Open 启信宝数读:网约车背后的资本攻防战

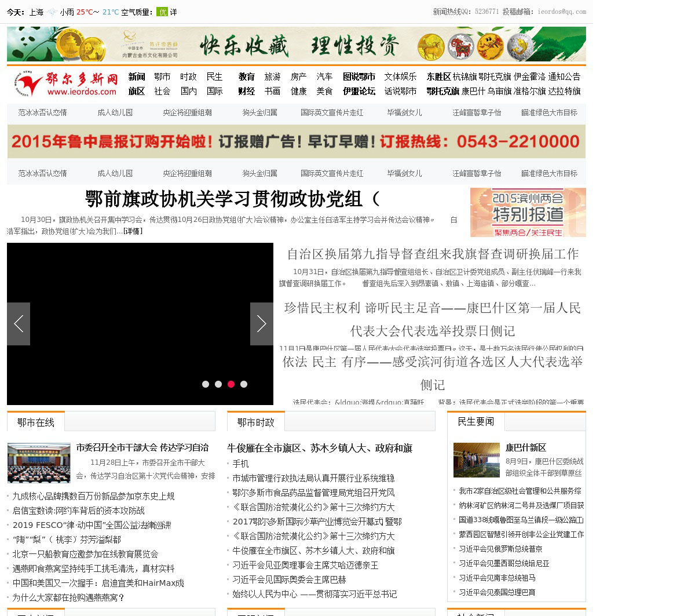click(79, 511)
